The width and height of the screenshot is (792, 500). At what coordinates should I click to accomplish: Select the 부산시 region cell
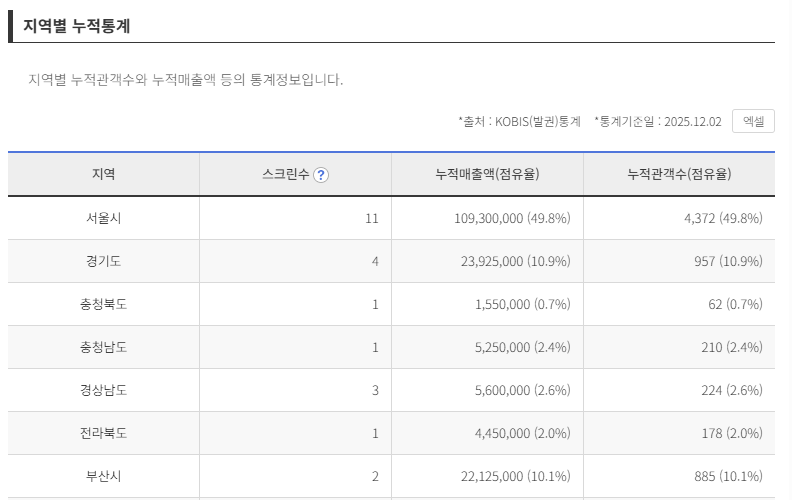click(104, 476)
